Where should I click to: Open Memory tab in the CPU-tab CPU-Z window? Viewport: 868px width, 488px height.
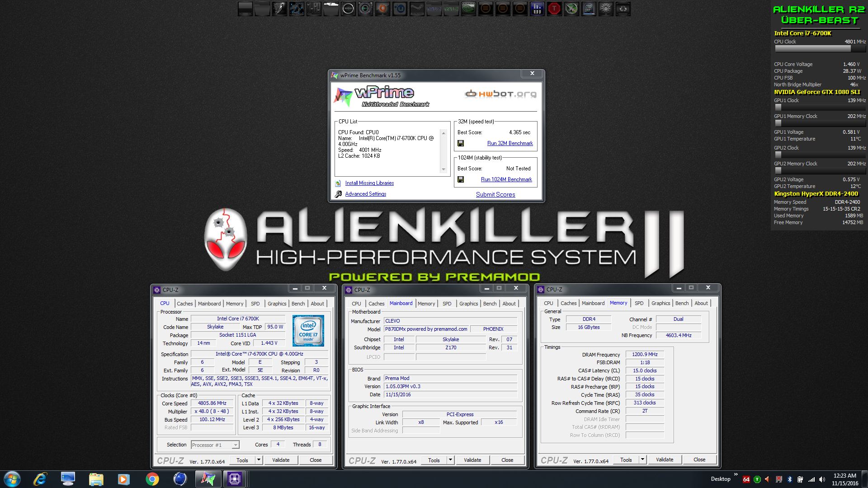235,304
